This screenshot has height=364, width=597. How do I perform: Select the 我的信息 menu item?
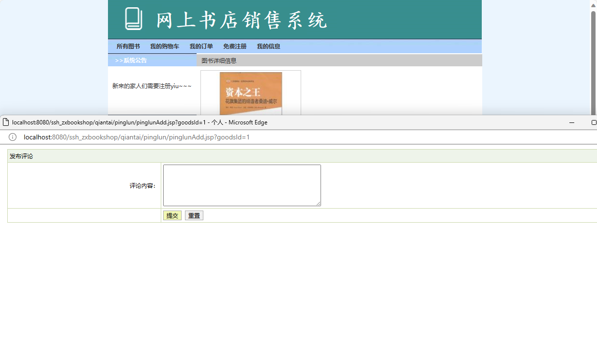pyautogui.click(x=268, y=46)
